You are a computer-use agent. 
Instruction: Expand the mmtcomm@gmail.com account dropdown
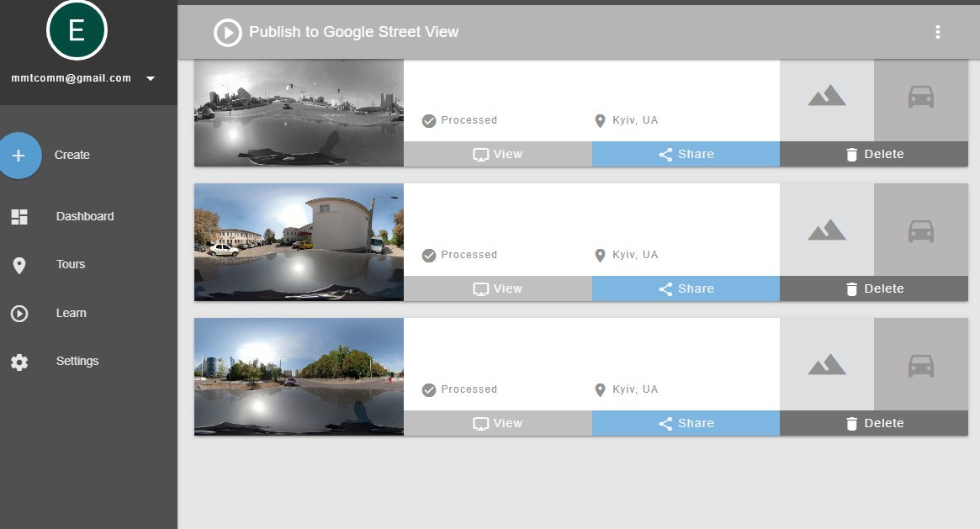151,78
